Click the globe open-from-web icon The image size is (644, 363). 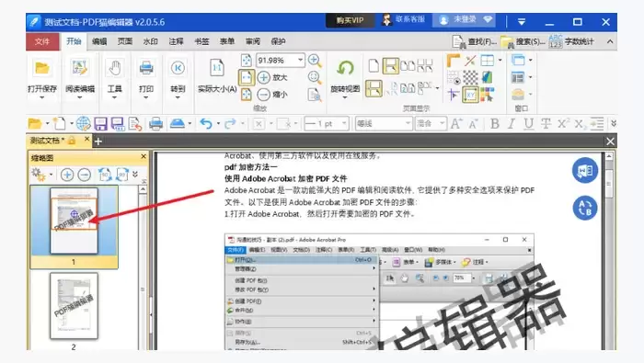[83, 123]
